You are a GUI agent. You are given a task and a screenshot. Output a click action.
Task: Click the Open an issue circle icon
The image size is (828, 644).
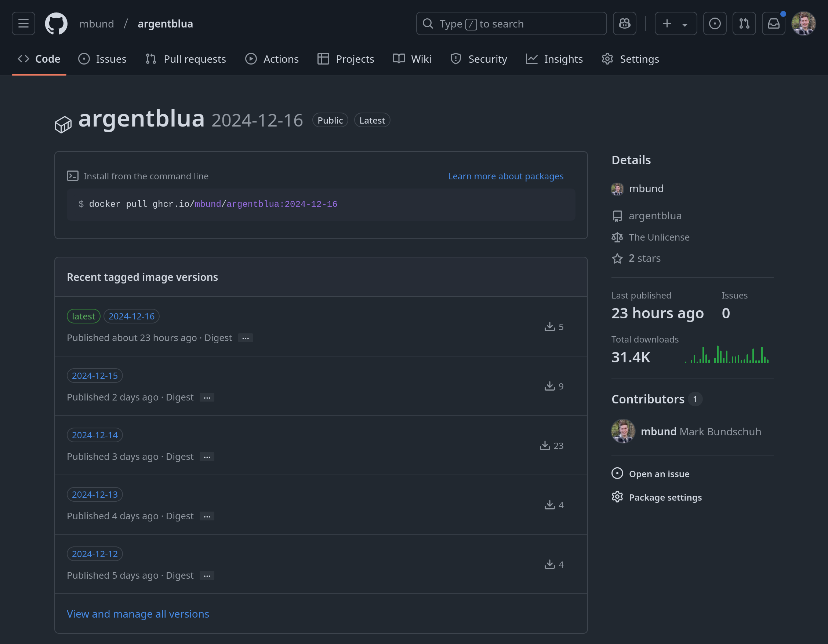click(x=617, y=473)
